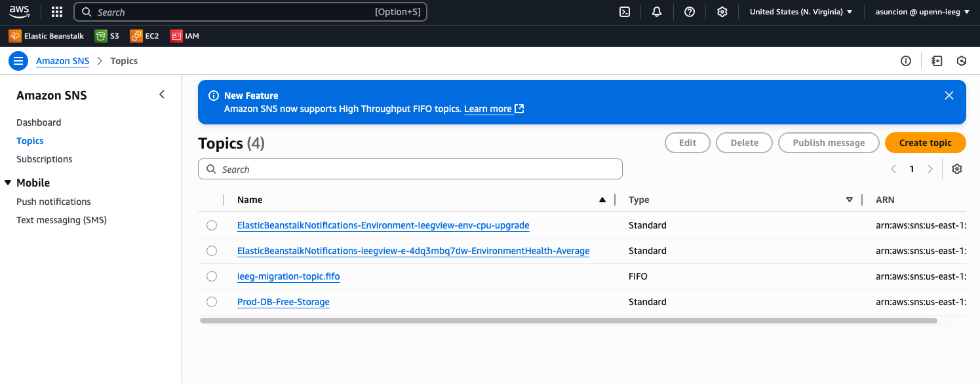Image resolution: width=980 pixels, height=383 pixels.
Task: Open ElasticBeanstalkNotifications-Environment-ieegview-env-cpu-upgrade topic link
Action: 383,225
